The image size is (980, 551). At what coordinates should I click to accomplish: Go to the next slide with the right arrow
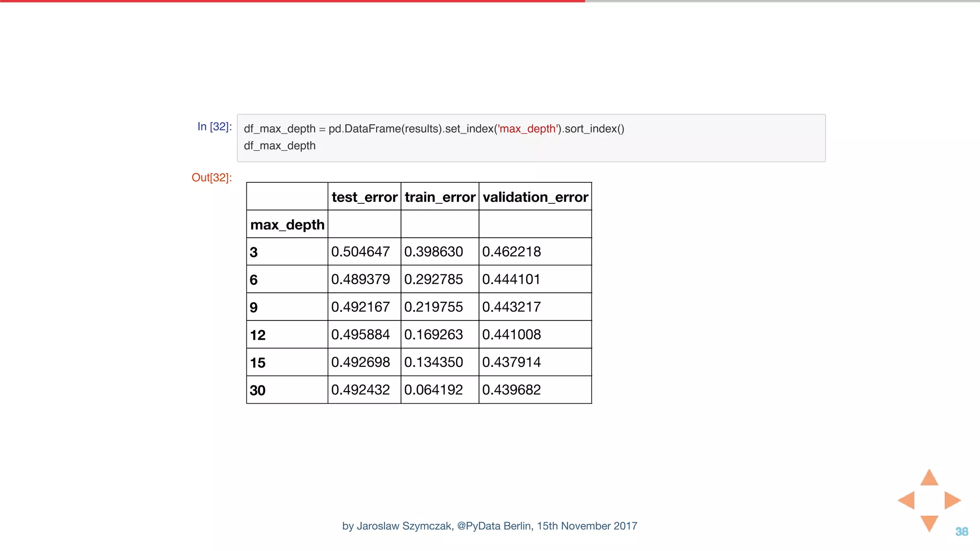pyautogui.click(x=953, y=500)
